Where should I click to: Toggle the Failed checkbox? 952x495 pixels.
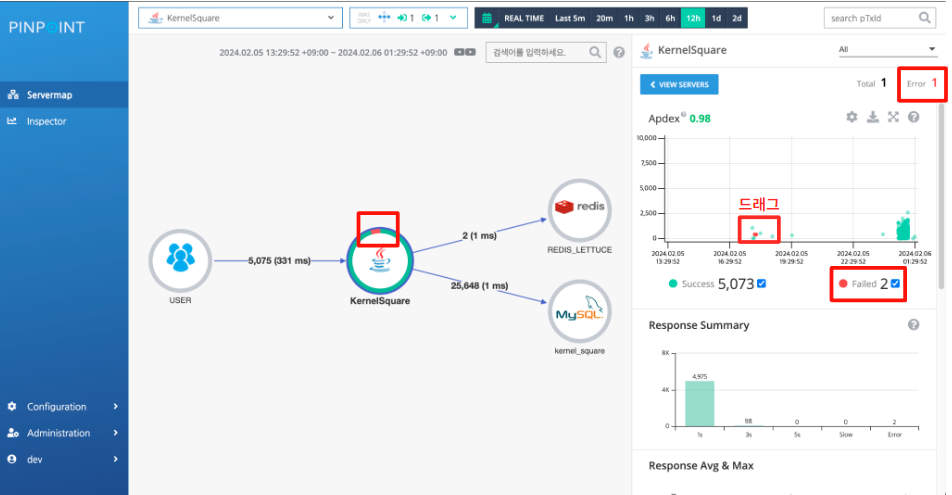[x=895, y=284]
